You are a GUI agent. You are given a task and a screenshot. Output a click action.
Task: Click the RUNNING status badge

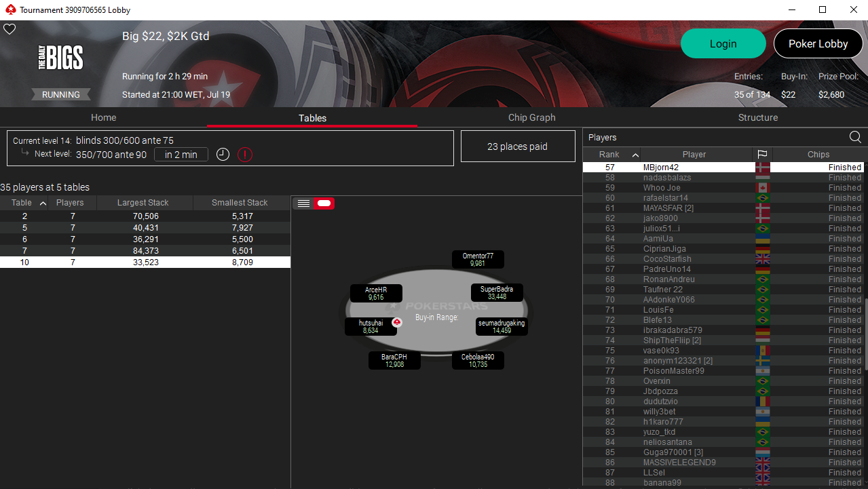click(x=61, y=95)
